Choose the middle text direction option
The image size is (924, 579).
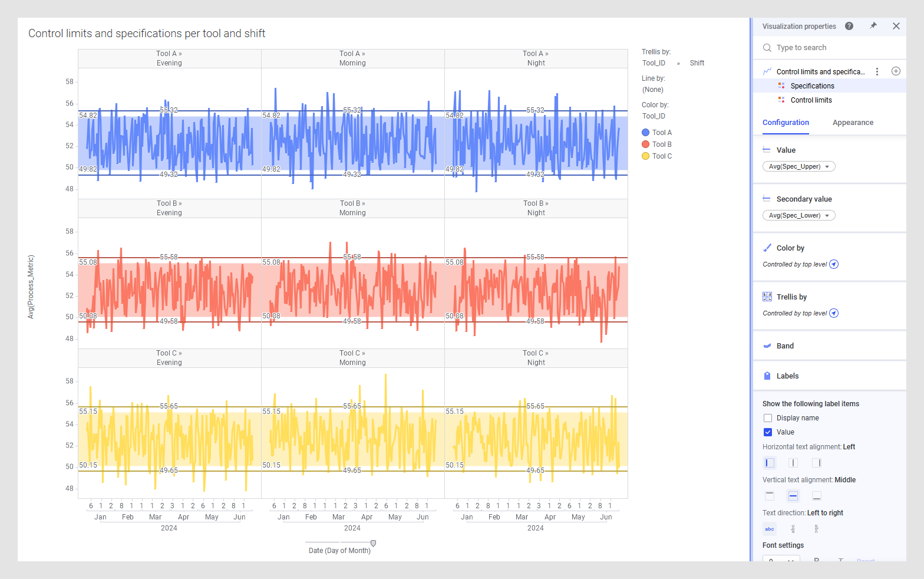click(793, 529)
